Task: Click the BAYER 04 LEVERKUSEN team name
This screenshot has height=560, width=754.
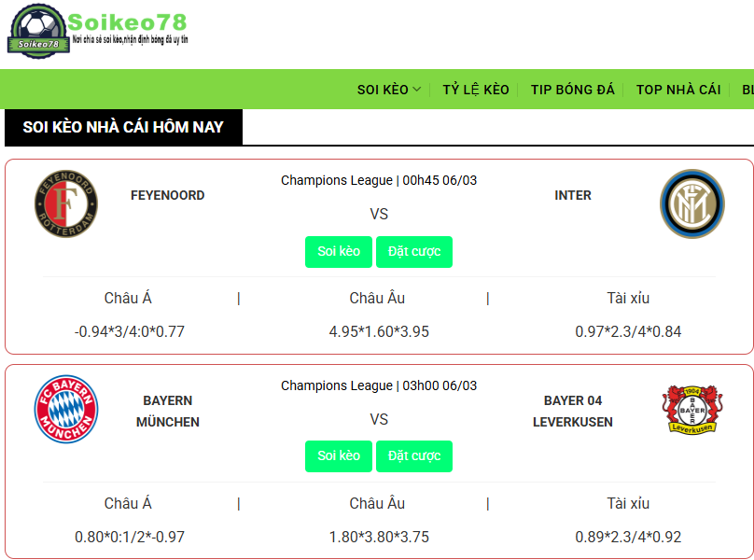Action: click(x=573, y=411)
